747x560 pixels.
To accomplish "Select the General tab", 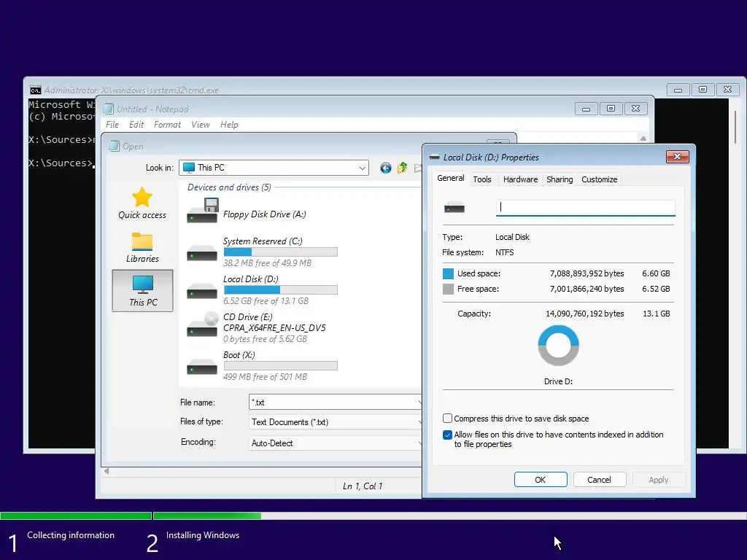I will (x=450, y=178).
